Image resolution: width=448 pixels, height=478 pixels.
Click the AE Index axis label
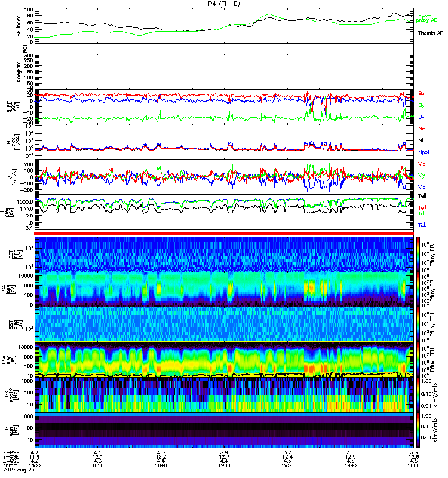(19, 26)
